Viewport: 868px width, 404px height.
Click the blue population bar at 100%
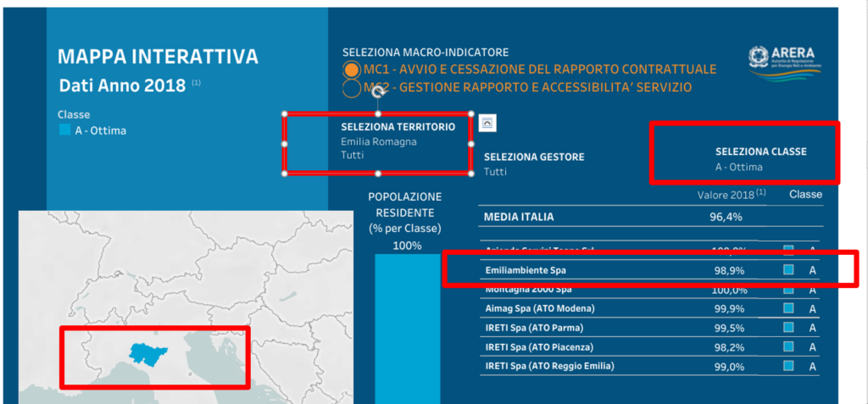(408, 329)
